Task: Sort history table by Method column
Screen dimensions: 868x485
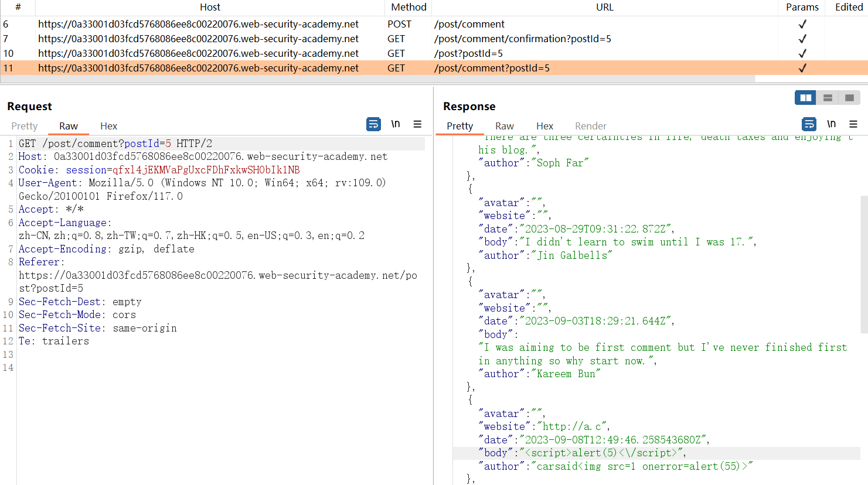Action: click(409, 7)
